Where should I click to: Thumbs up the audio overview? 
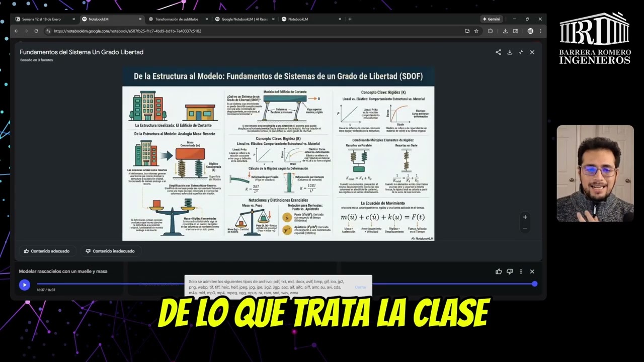point(499,271)
